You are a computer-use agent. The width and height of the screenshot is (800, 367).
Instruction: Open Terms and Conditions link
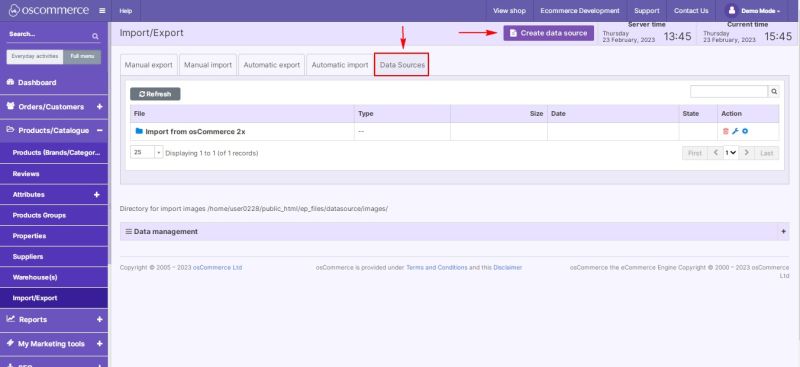[437, 267]
